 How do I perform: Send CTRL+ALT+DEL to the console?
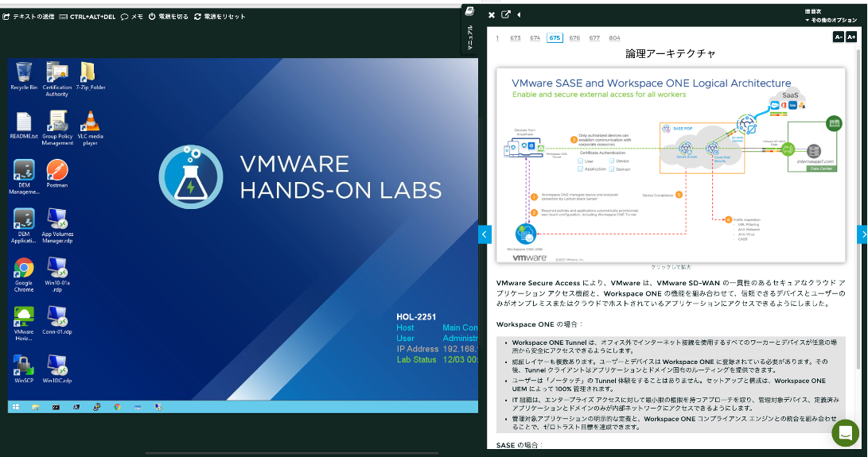[88, 17]
